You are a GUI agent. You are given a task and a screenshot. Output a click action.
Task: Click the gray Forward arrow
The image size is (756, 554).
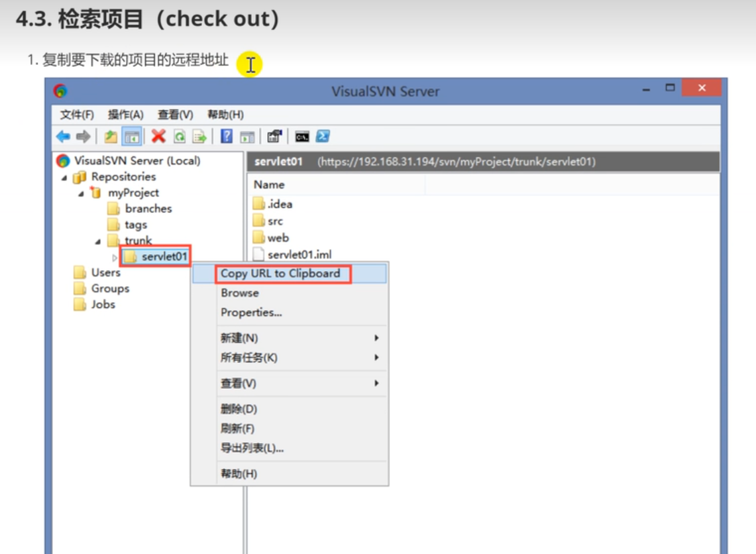[x=83, y=137]
